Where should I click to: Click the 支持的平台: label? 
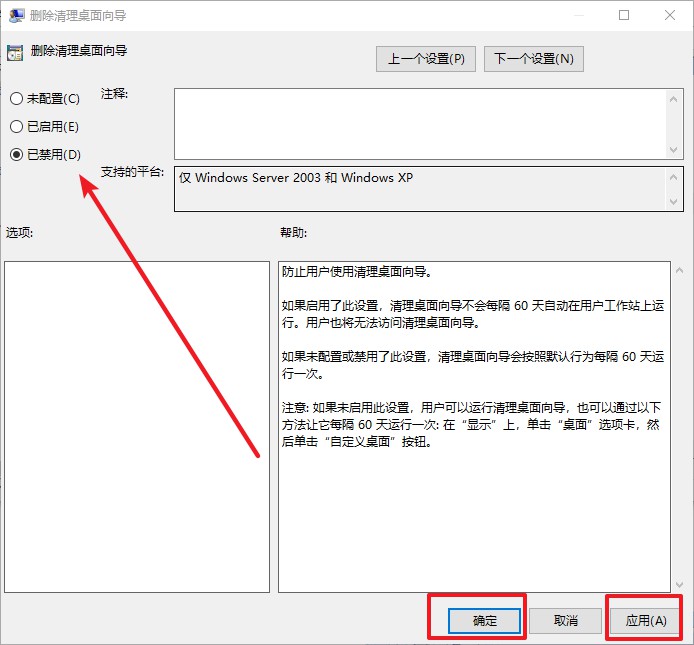132,172
